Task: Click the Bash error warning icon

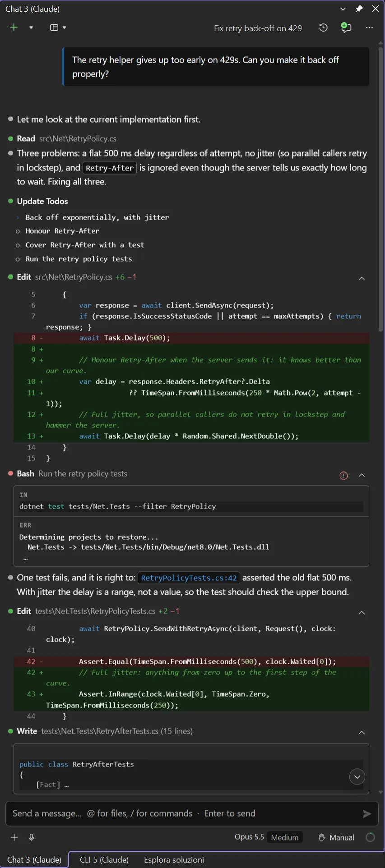Action: 343,475
